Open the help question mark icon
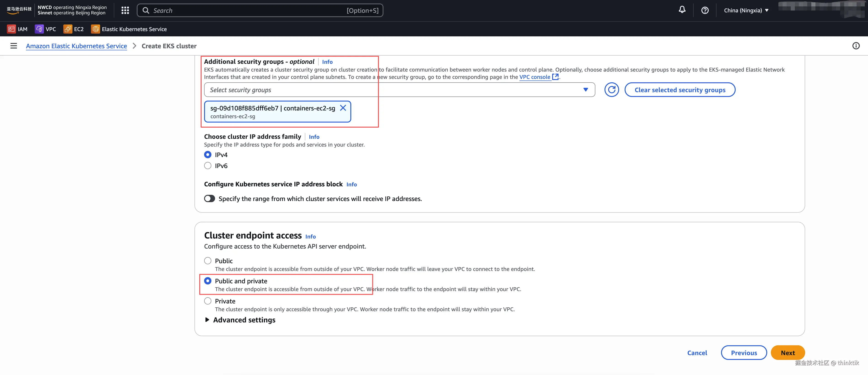The width and height of the screenshot is (868, 375). coord(705,11)
